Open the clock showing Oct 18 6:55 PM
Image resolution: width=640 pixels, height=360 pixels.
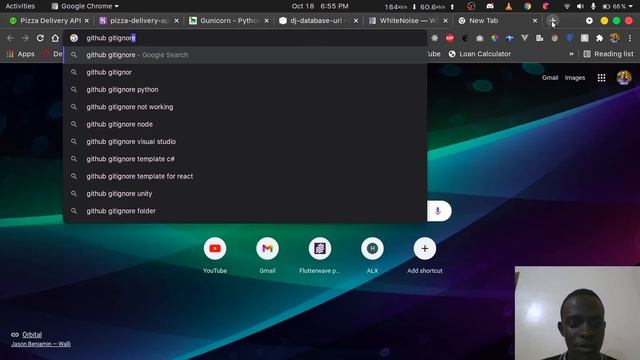pos(320,6)
